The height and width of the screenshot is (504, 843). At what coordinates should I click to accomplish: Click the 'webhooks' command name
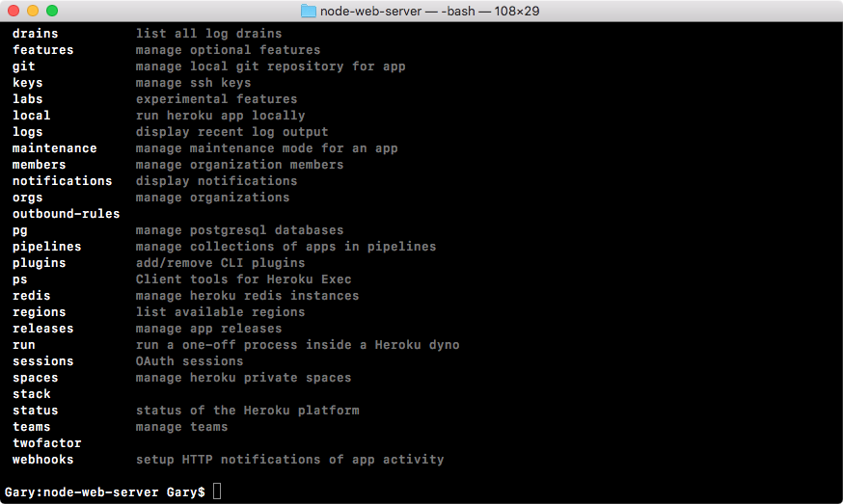pos(43,460)
